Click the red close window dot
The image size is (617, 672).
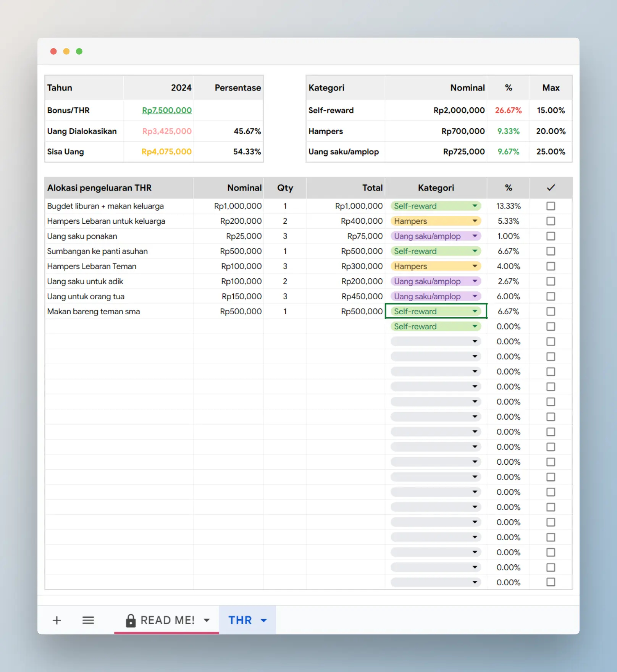click(x=53, y=51)
